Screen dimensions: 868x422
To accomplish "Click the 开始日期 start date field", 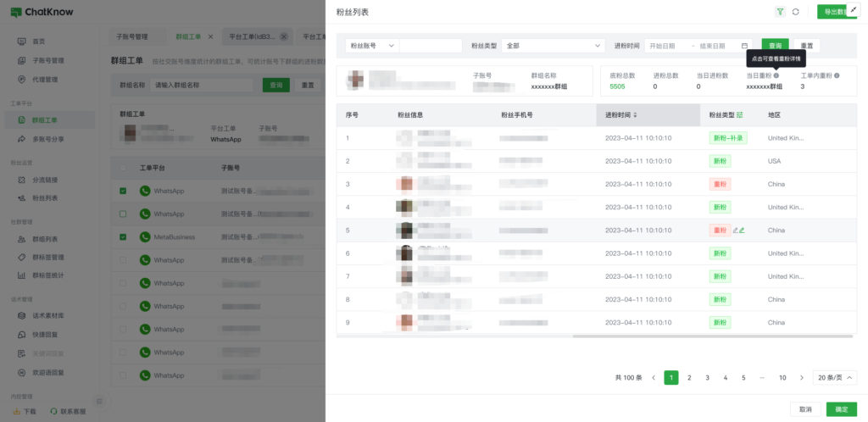I will coord(663,46).
